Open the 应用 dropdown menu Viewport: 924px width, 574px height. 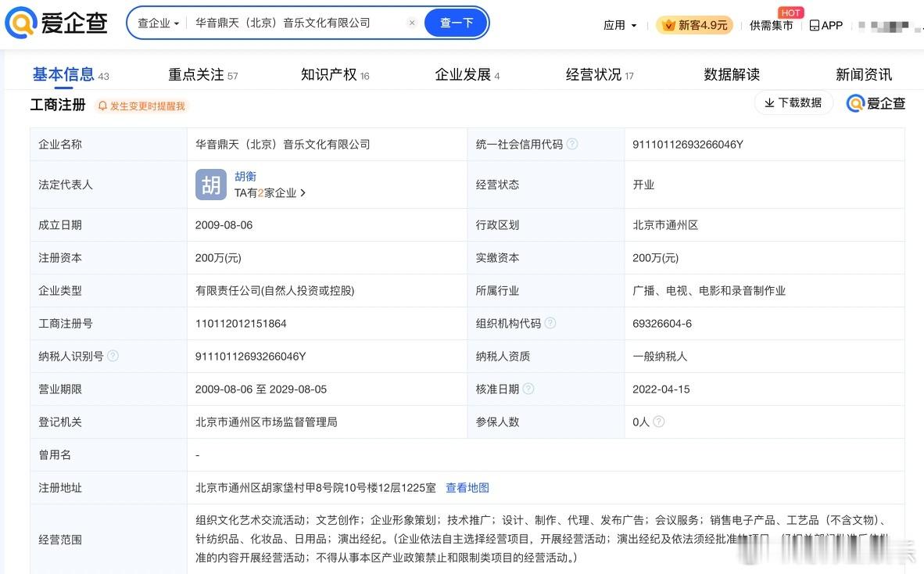click(620, 25)
